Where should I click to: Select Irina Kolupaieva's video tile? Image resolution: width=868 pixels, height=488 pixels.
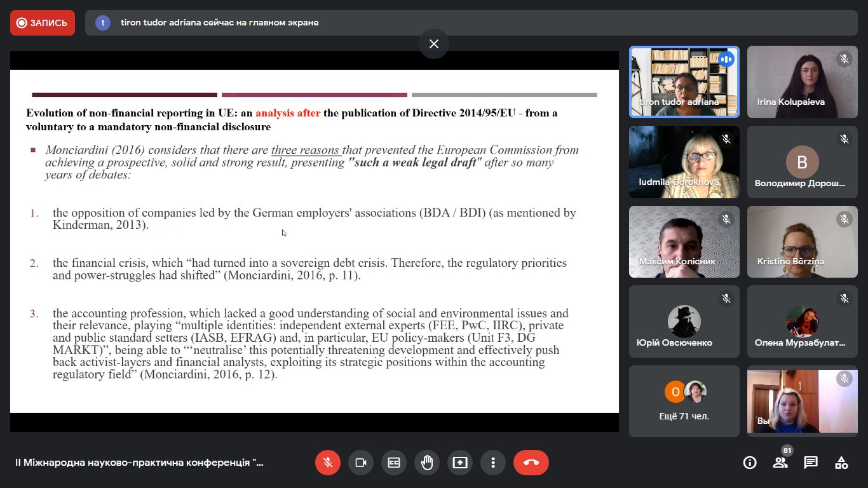pyautogui.click(x=802, y=82)
